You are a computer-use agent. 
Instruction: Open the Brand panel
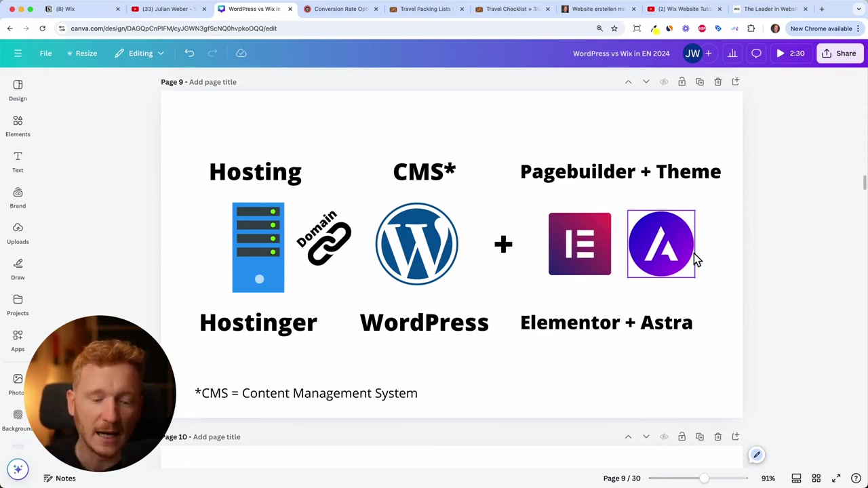click(18, 198)
